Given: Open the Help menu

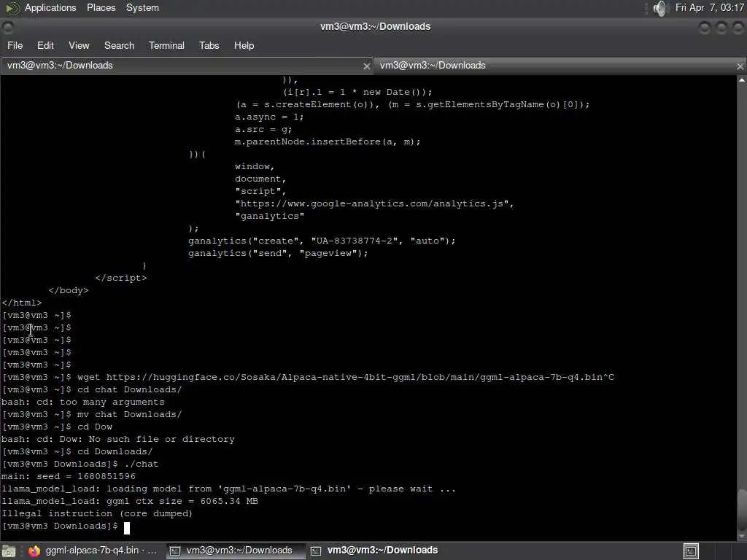Looking at the screenshot, I should tap(244, 45).
